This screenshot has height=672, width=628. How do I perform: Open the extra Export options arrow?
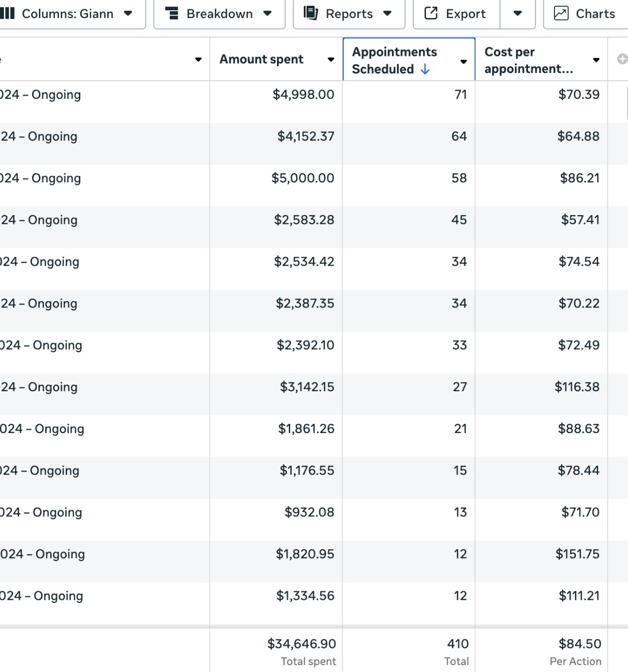pyautogui.click(x=517, y=14)
